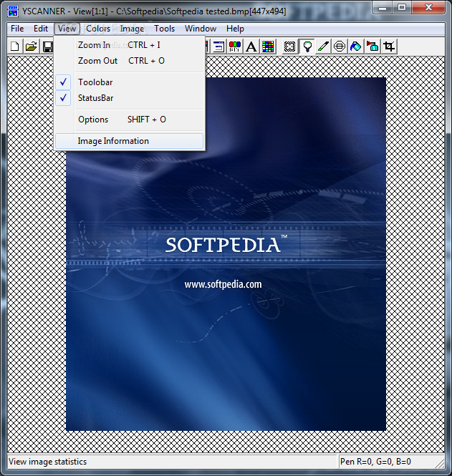This screenshot has height=476, width=452.
Task: Create a new image with the blank page icon
Action: coord(14,47)
